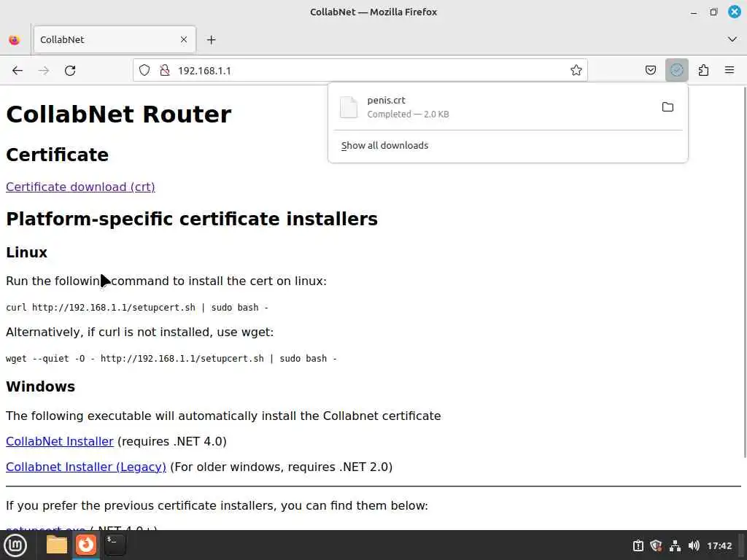Open a new tab with plus button
This screenshot has width=747, height=560.
coord(211,40)
